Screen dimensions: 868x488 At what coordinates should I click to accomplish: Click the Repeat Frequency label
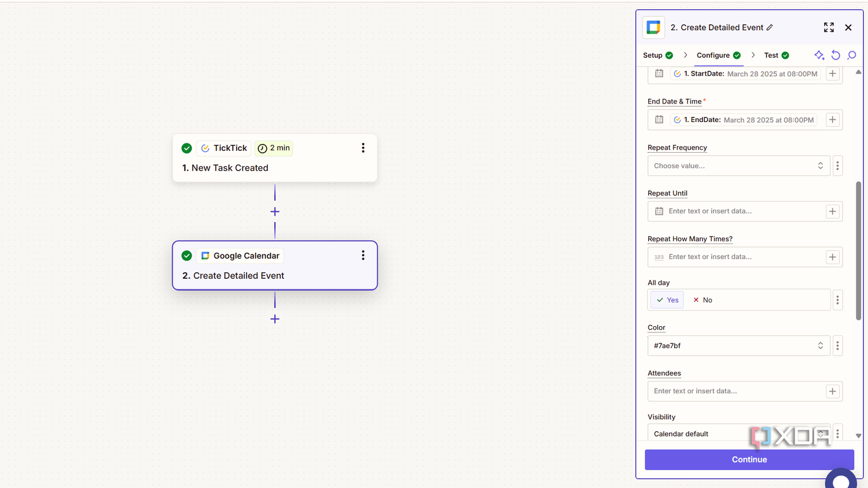(x=677, y=147)
